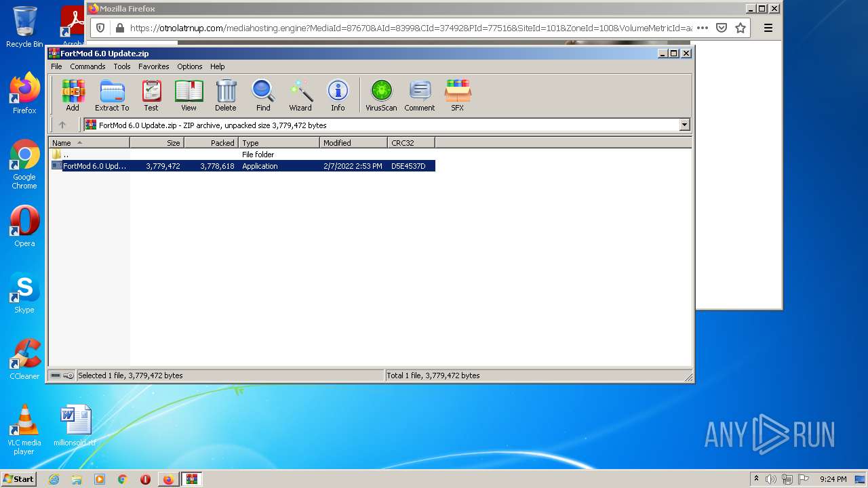Click the site padlock icon in Firefox

click(120, 28)
